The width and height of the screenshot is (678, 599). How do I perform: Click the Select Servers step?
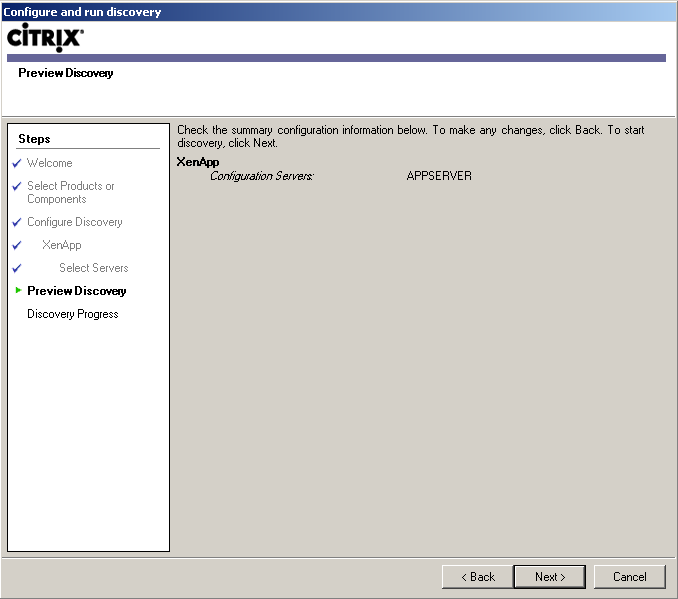[94, 268]
